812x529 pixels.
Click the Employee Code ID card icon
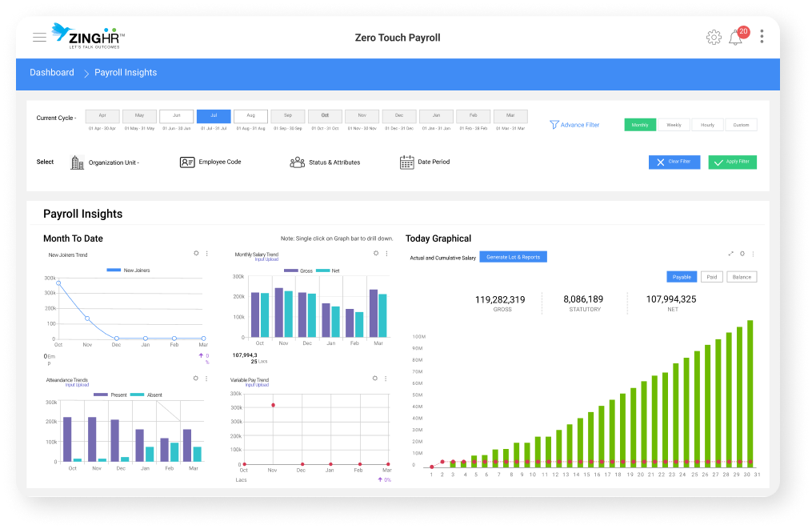(x=187, y=162)
